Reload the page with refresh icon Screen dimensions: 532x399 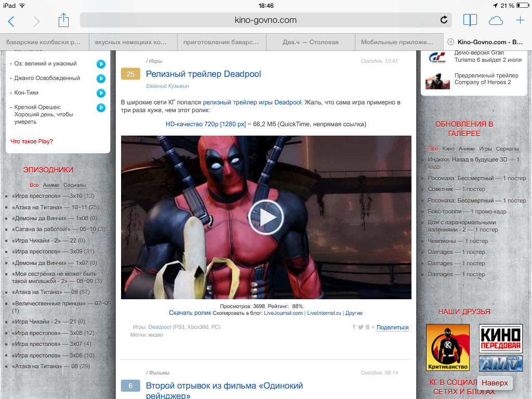point(444,20)
